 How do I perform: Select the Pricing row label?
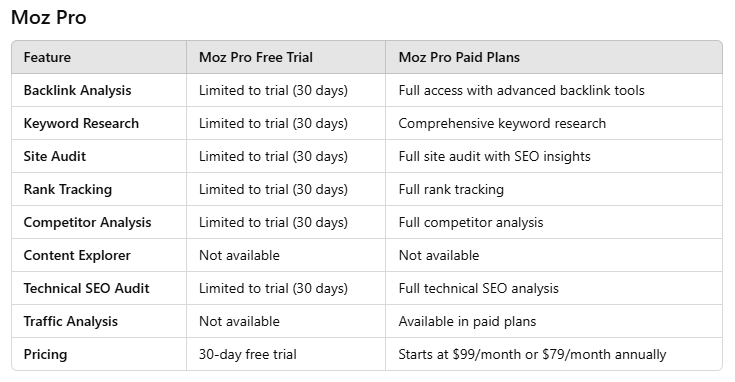(45, 354)
